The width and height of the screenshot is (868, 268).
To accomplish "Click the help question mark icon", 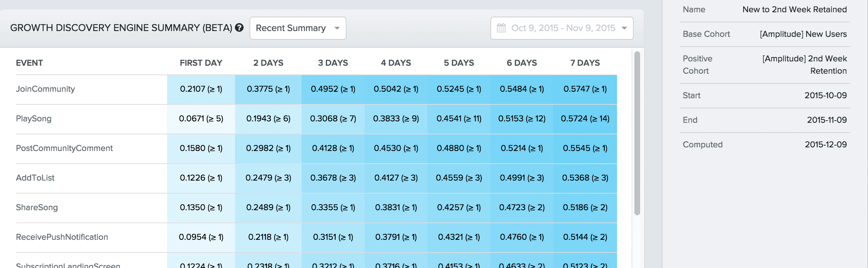I will click(239, 28).
